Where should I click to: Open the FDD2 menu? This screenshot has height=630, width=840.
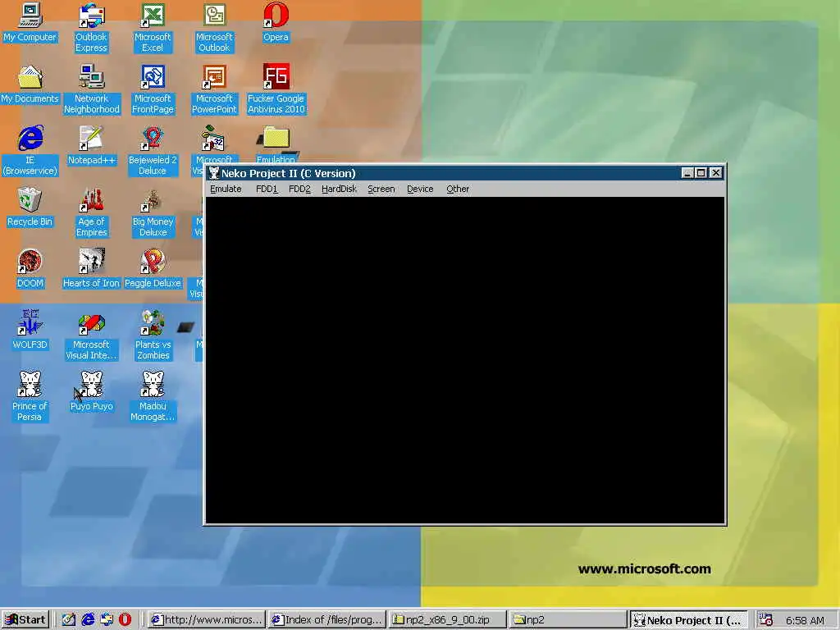tap(299, 189)
